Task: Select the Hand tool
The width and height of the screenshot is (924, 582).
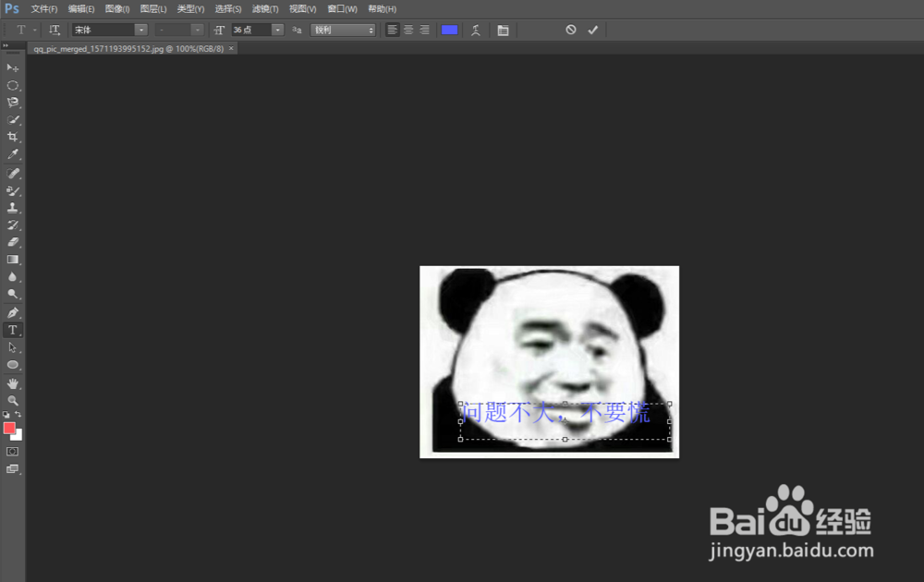Action: [12, 383]
